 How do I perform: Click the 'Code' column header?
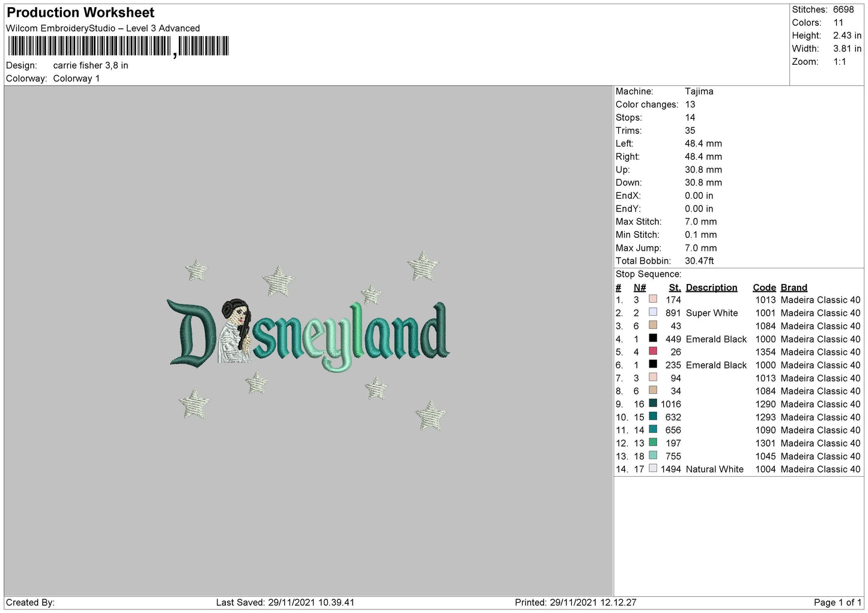[765, 288]
